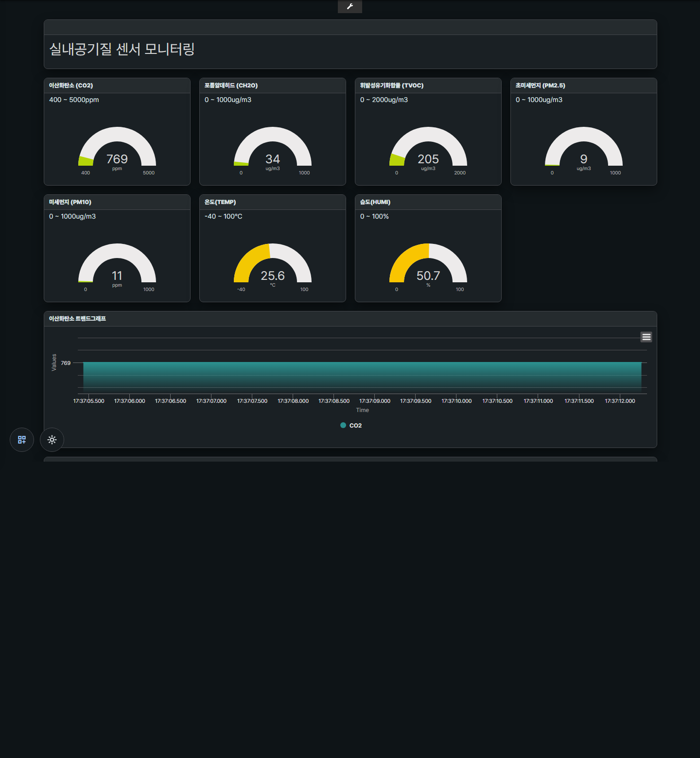The width and height of the screenshot is (700, 758).
Task: Click the 이산화탄소 (CO2) panel header
Action: pyautogui.click(x=117, y=86)
